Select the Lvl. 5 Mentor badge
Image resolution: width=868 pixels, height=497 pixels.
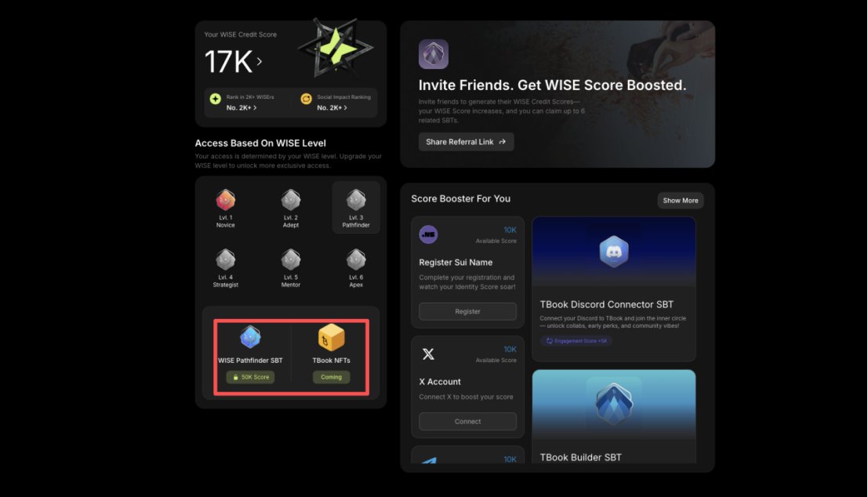pyautogui.click(x=291, y=268)
